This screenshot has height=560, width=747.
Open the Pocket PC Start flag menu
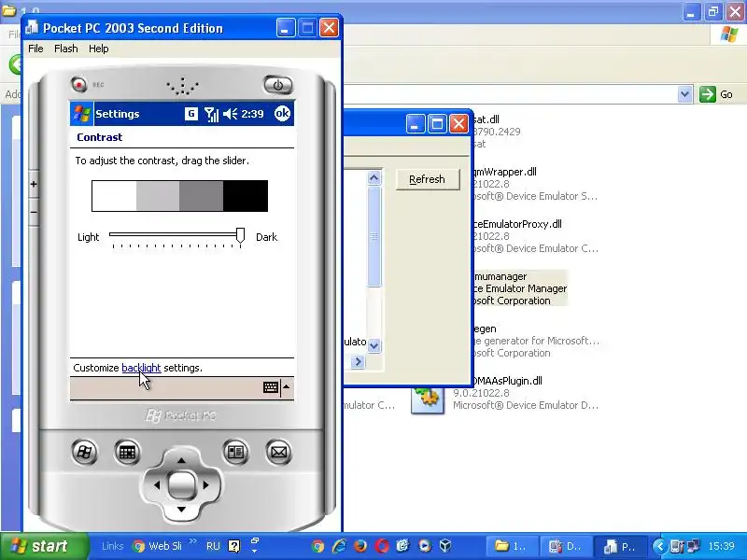click(81, 114)
